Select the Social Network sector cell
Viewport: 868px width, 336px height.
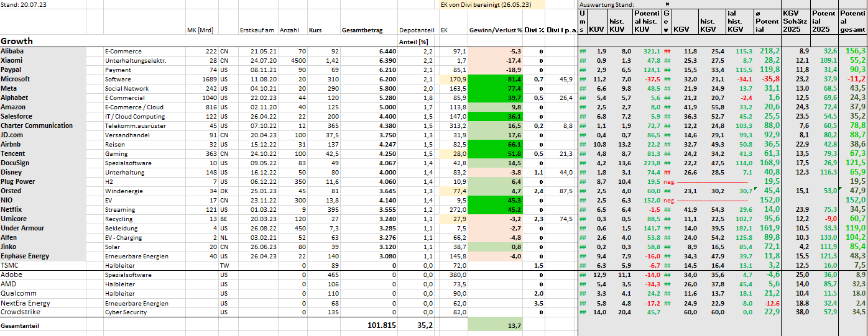pyautogui.click(x=144, y=88)
